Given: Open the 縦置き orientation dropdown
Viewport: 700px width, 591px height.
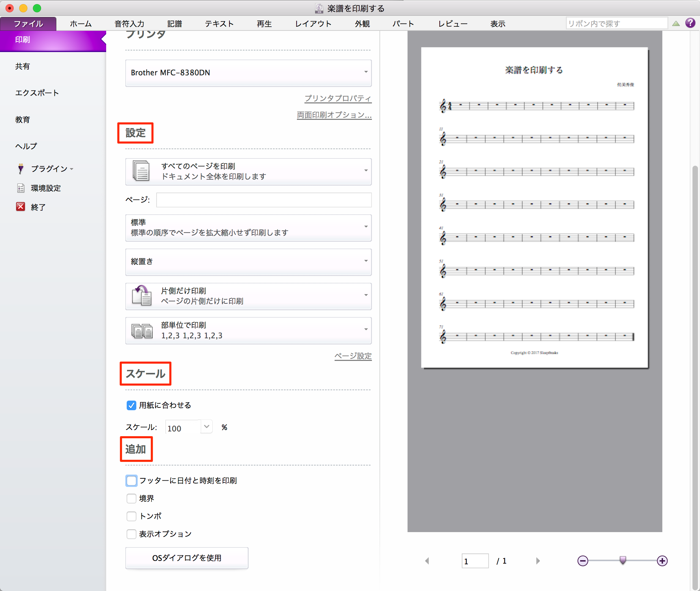Looking at the screenshot, I should click(x=248, y=262).
